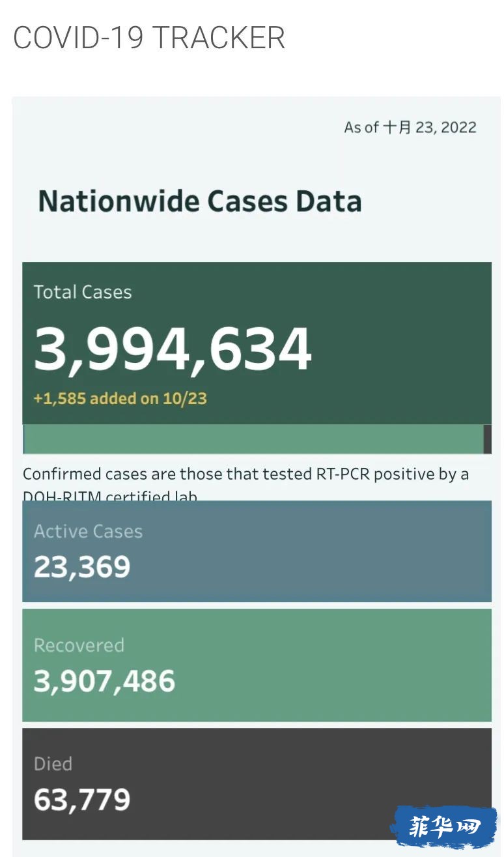Viewport: 504px width, 857px height.
Task: Click the Recovered label
Action: click(79, 645)
